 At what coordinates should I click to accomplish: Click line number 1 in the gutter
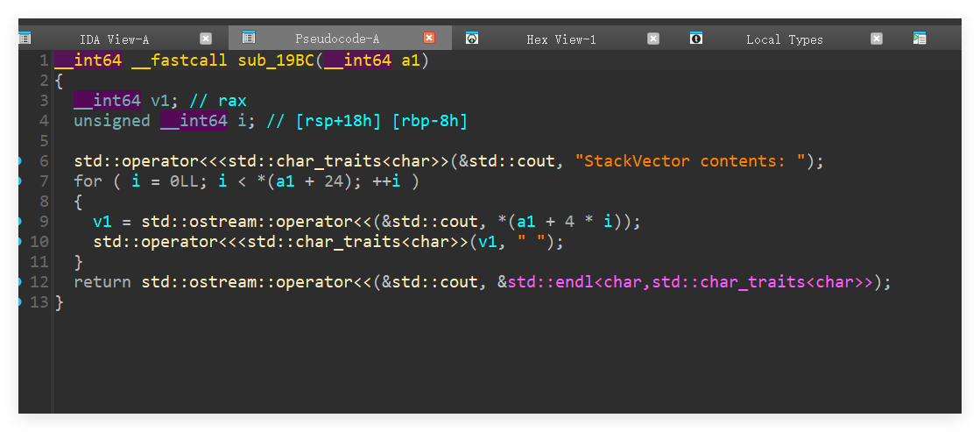(43, 60)
